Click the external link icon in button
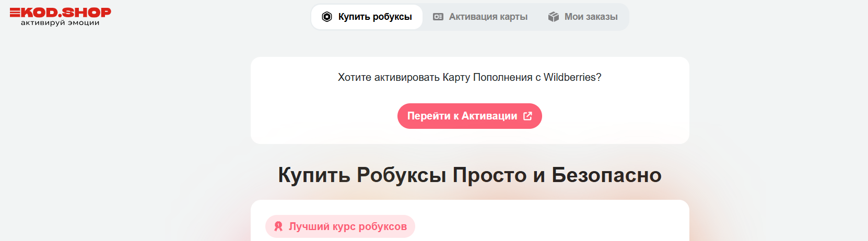Viewport: 868px width, 241px height. click(527, 116)
